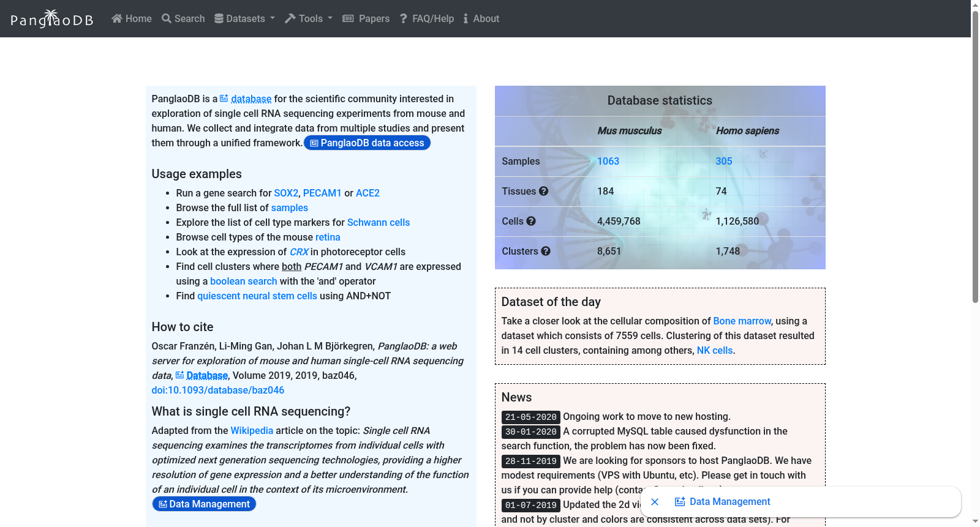Click the 21-05-2020 news date badge
The image size is (980, 527).
point(531,417)
